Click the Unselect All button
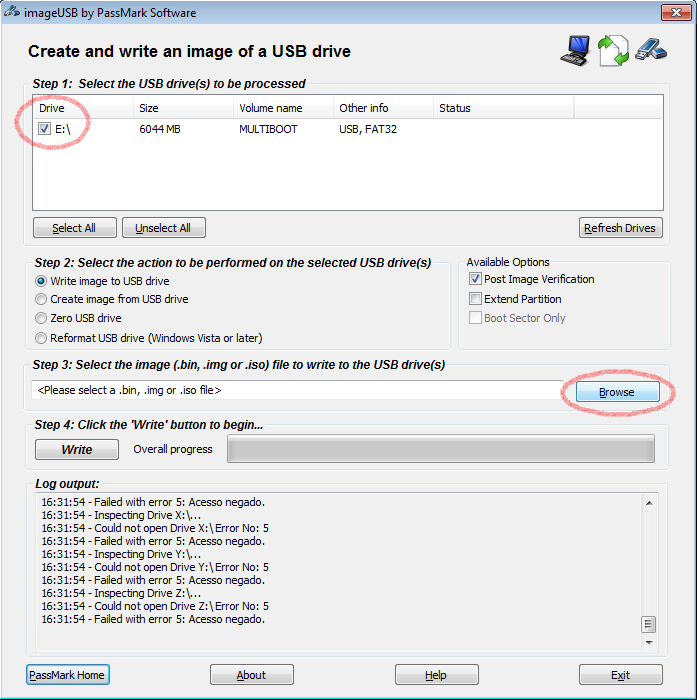Image resolution: width=697 pixels, height=700 pixels. (163, 228)
